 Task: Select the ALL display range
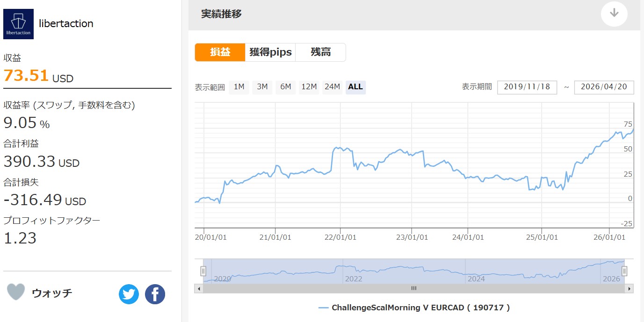tap(355, 87)
